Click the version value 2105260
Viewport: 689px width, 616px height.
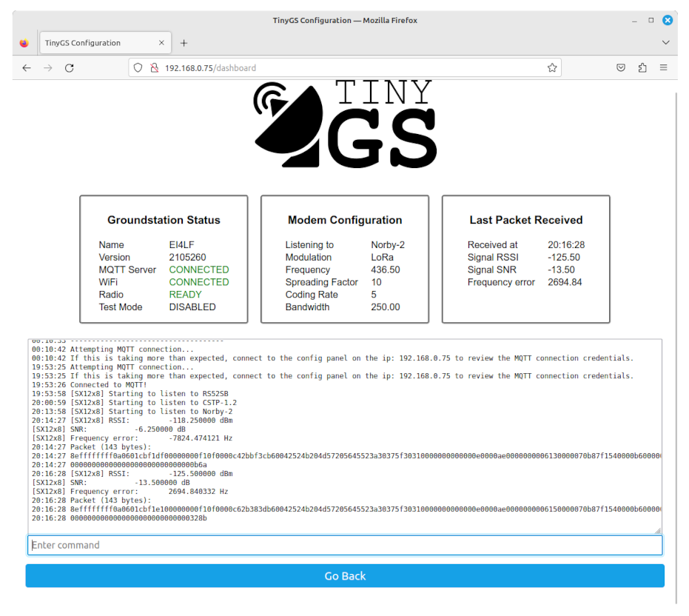[x=188, y=257]
